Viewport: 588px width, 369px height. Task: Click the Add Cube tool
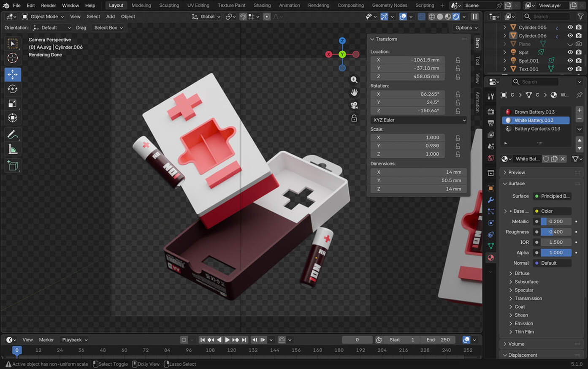click(13, 166)
